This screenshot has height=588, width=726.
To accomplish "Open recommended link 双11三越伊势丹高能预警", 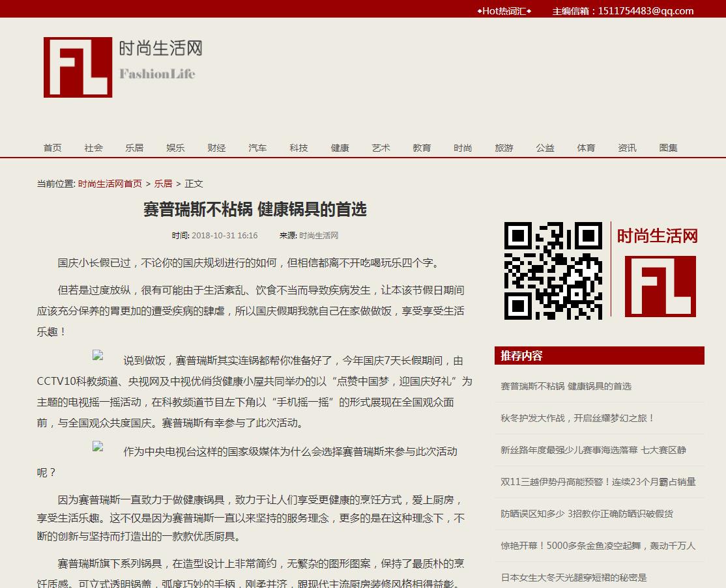I will pos(598,482).
